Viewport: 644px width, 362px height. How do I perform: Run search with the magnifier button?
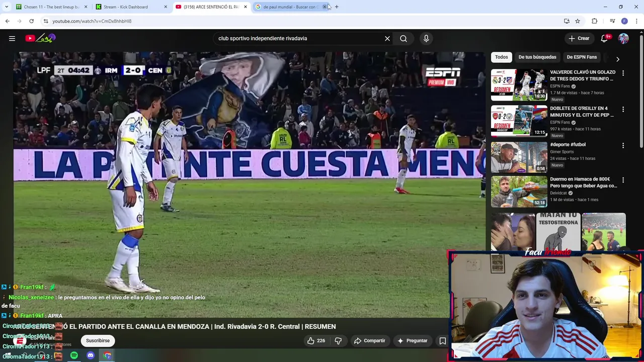[x=404, y=38]
